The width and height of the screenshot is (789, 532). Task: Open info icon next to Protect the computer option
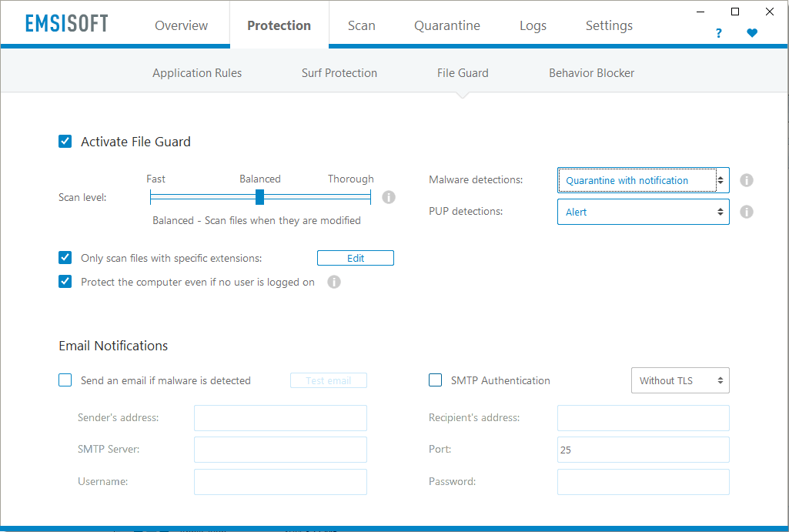(x=333, y=282)
